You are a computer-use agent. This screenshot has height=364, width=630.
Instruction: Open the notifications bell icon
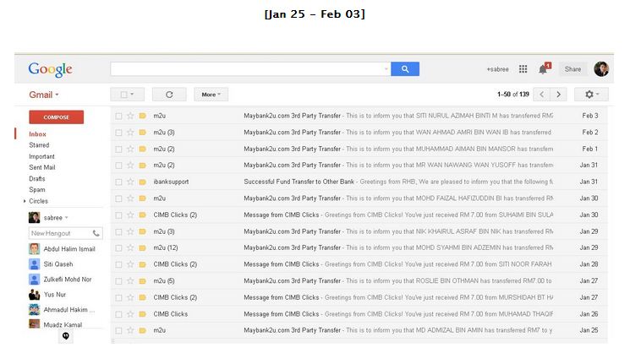pos(543,69)
